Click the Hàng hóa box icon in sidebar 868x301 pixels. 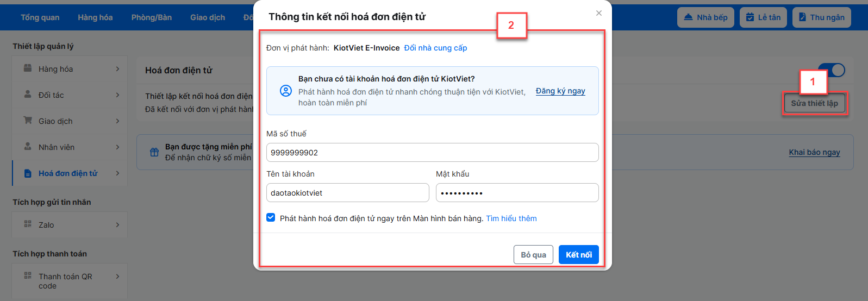click(x=28, y=68)
